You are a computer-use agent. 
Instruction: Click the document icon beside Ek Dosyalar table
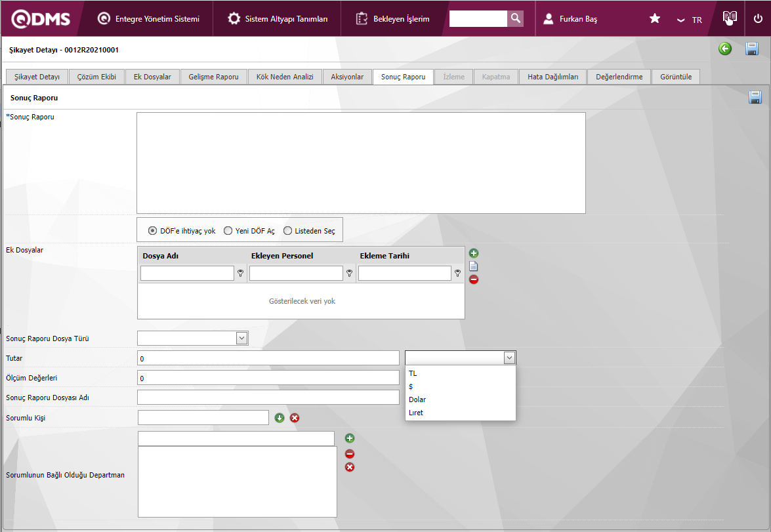[x=474, y=266]
